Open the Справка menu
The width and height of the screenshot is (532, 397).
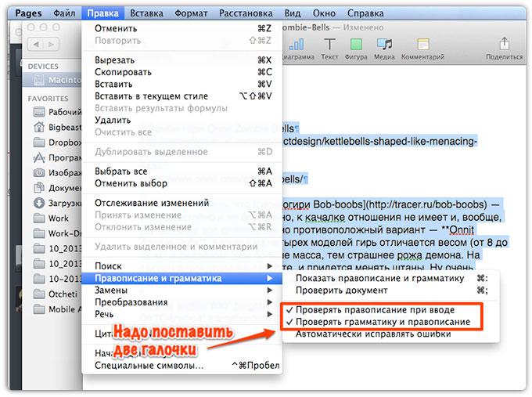click(x=365, y=13)
